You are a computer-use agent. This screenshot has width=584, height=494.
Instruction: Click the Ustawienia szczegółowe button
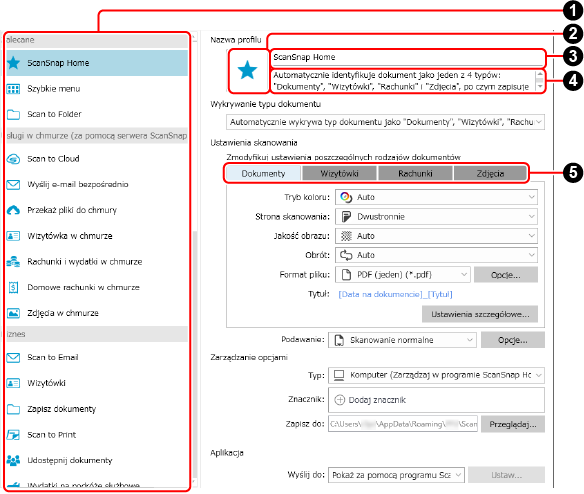coord(480,314)
